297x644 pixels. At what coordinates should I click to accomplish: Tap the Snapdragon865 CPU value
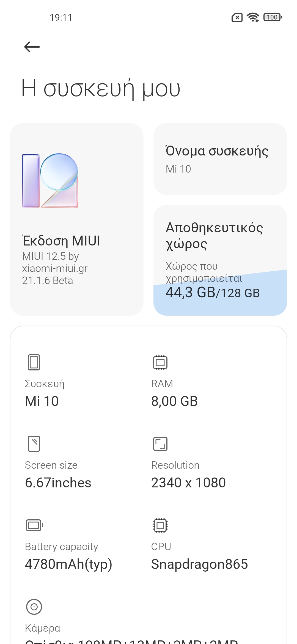coord(199,564)
